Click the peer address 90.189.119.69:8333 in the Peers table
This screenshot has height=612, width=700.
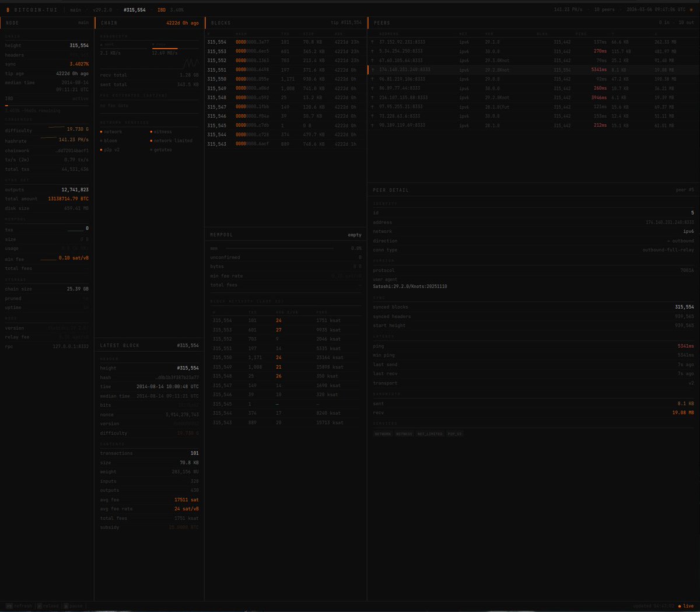point(402,125)
